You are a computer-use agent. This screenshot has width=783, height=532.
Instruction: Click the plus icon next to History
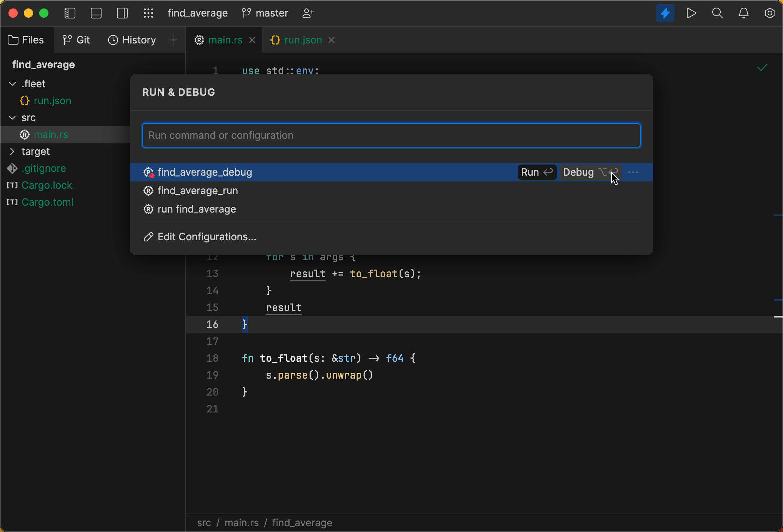(x=173, y=40)
